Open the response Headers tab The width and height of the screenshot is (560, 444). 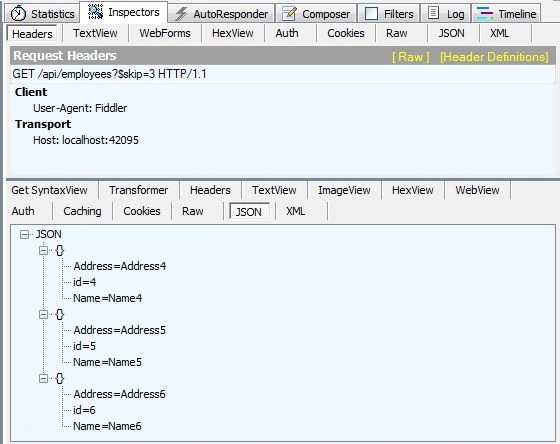coord(210,190)
